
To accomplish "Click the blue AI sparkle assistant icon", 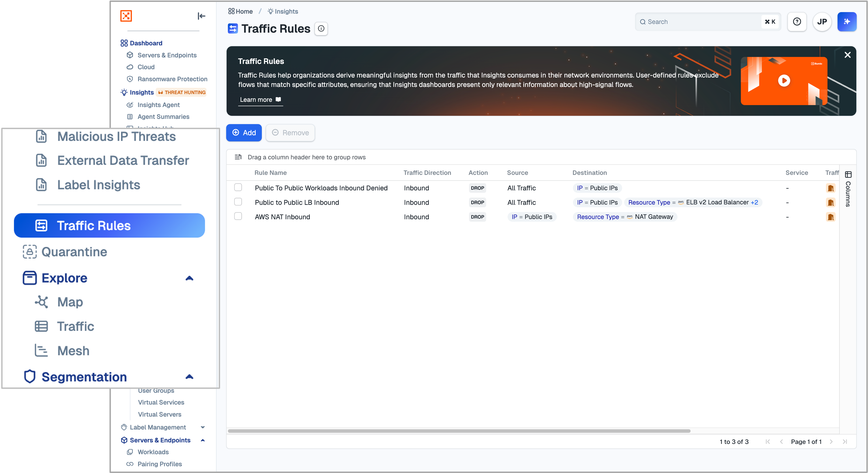I will pos(847,22).
